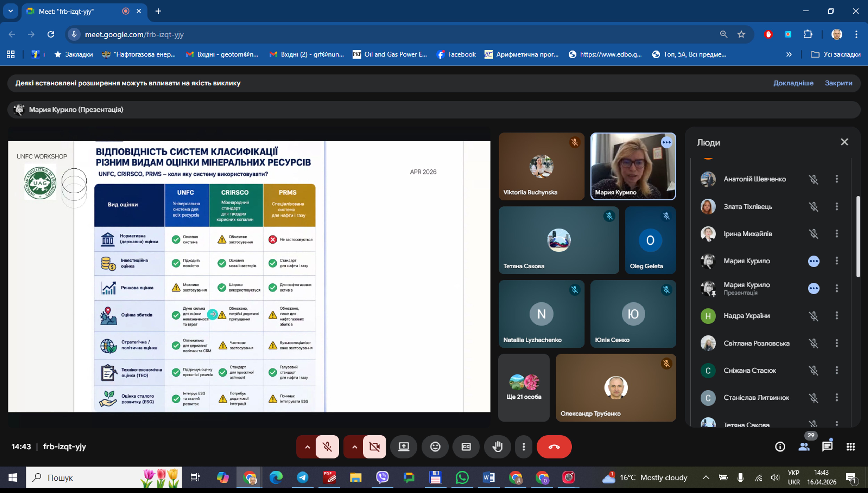Mute Анатолій Шевченко's microphone icon
The image size is (868, 493).
(813, 179)
